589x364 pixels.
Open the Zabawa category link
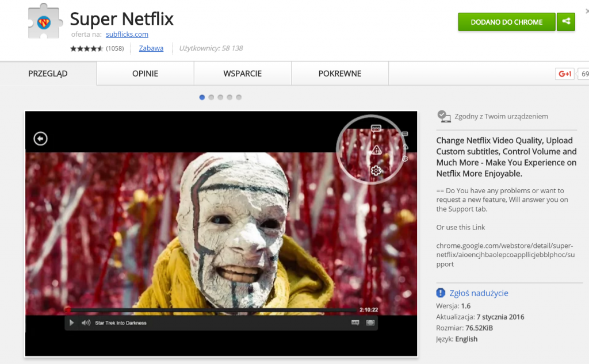coord(151,48)
